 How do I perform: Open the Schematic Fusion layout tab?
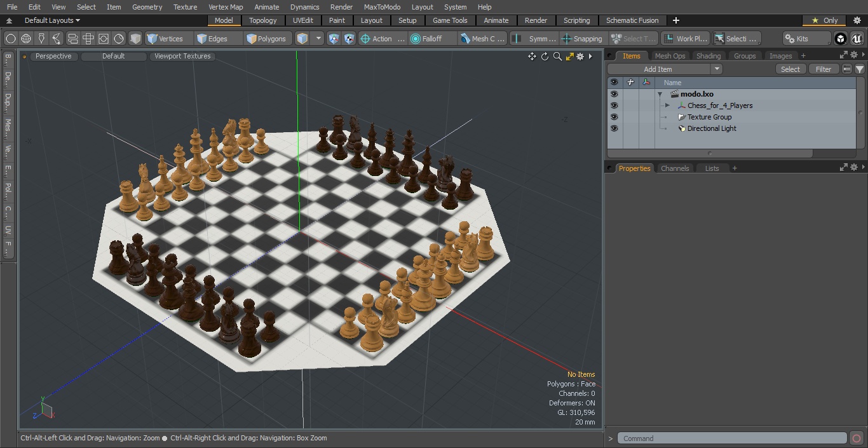632,20
